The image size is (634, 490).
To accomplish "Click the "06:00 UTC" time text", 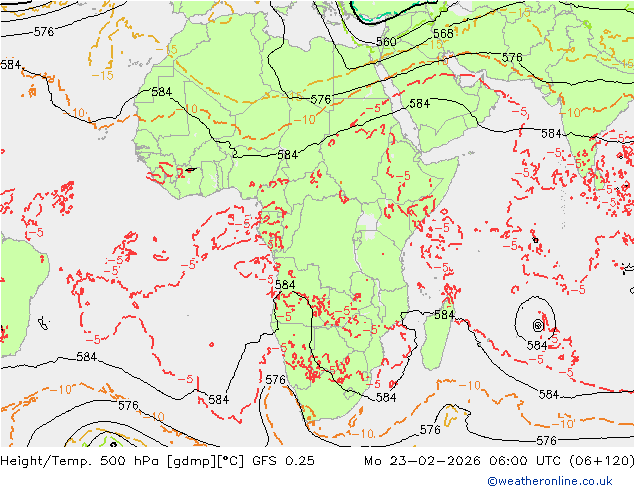I will pos(526,461).
